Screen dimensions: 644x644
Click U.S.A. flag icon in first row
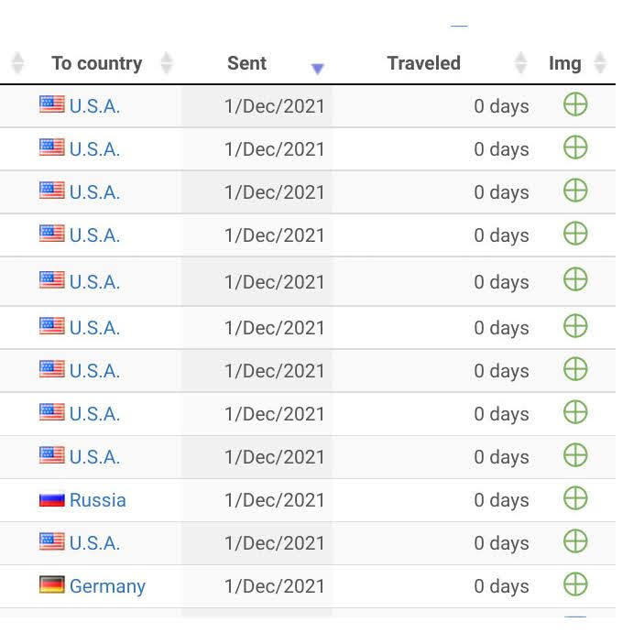click(51, 104)
